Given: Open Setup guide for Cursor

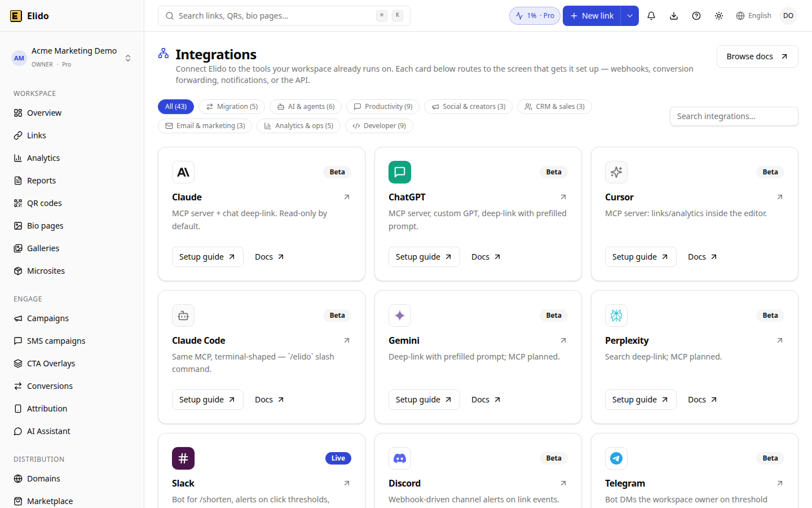Looking at the screenshot, I should click(x=641, y=257).
